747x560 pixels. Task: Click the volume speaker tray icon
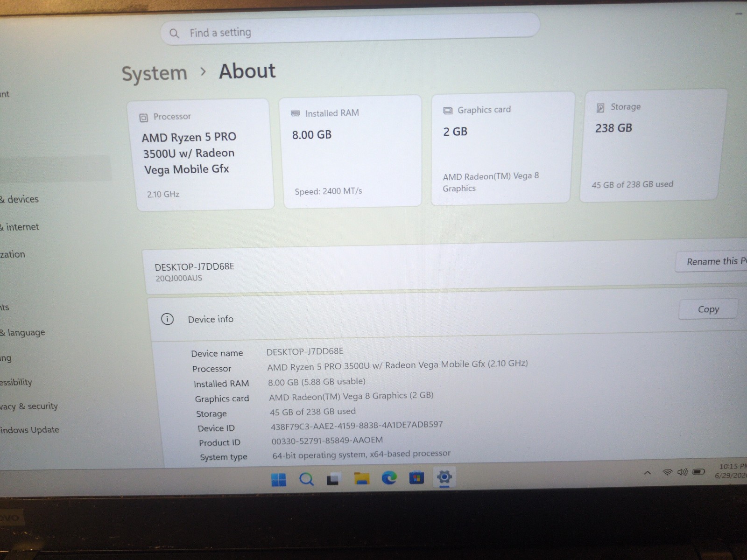click(x=683, y=472)
